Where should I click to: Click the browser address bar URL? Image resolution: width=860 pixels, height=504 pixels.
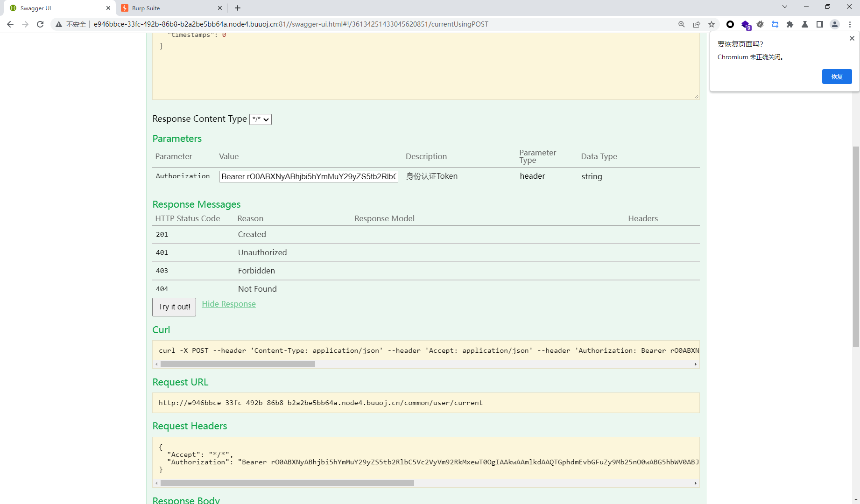291,24
